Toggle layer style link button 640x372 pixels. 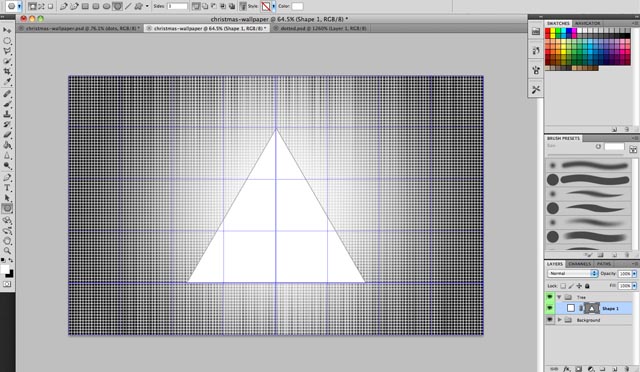(243, 6)
